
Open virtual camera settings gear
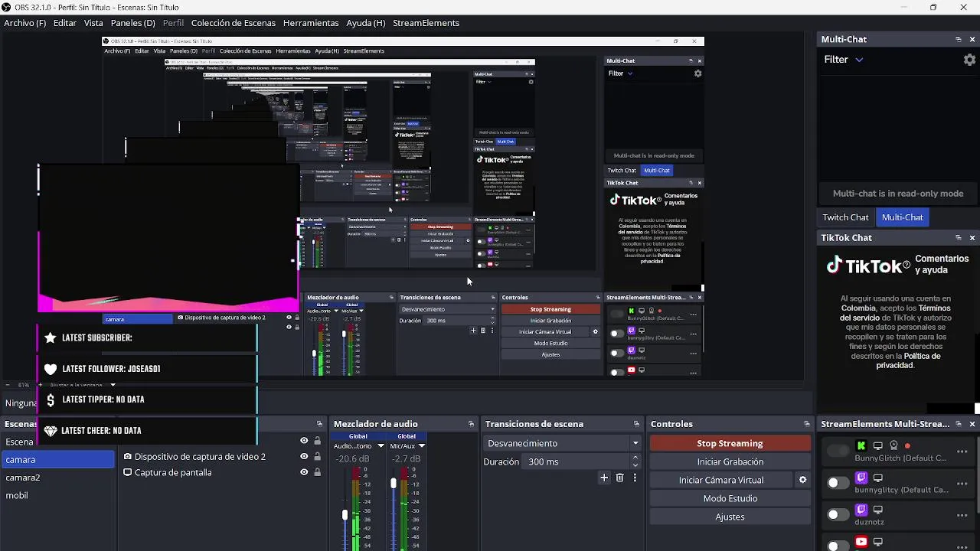click(x=802, y=480)
